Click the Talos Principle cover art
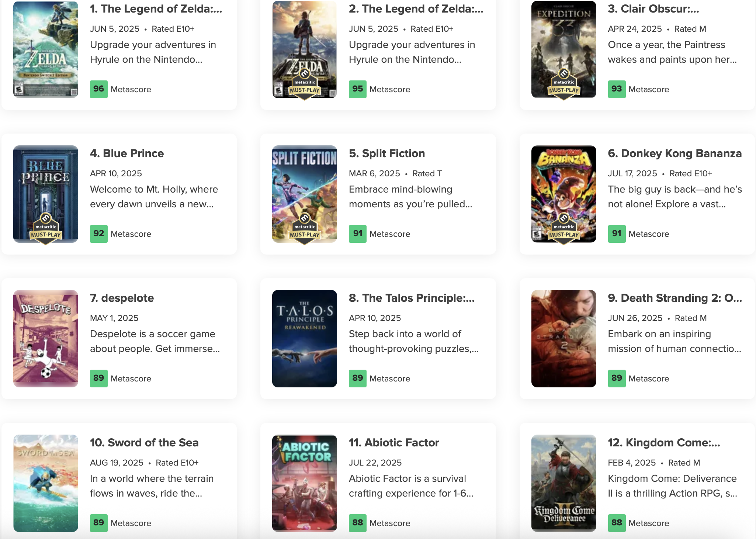 coord(305,338)
